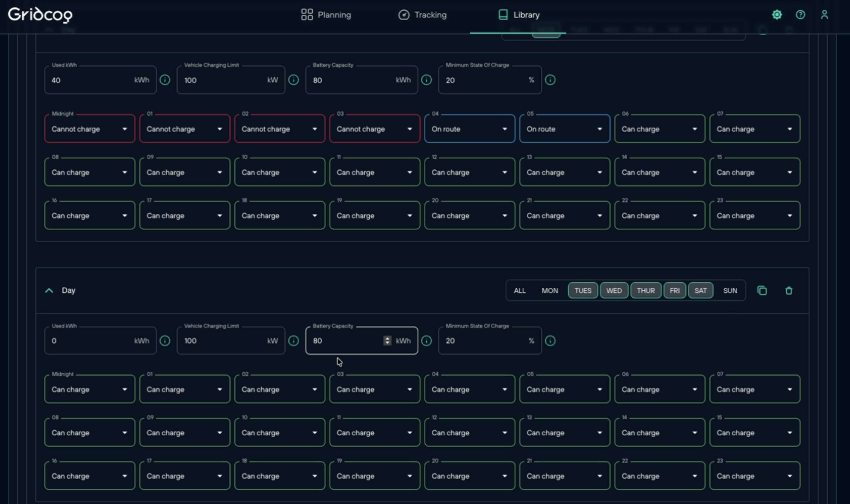Enable the MON day selector
850x504 pixels.
549,291
